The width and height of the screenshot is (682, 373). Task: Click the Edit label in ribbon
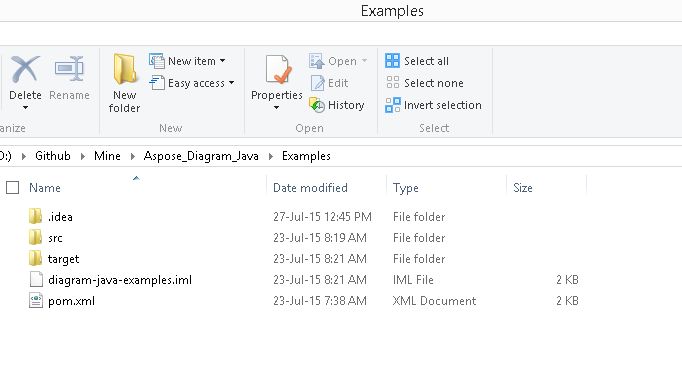click(x=338, y=83)
